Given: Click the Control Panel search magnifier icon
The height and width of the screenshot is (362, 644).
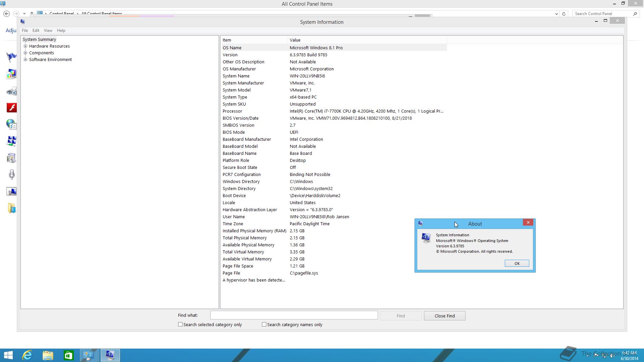Looking at the screenshot, I should 635,14.
